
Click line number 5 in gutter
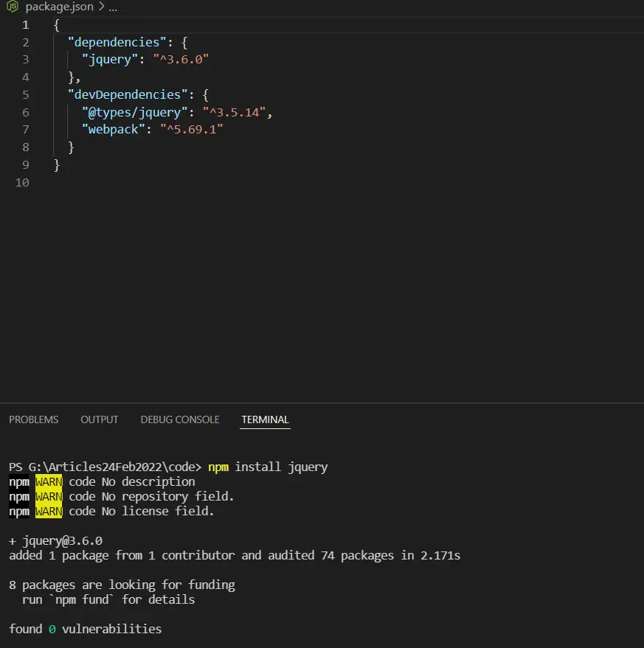(x=26, y=94)
